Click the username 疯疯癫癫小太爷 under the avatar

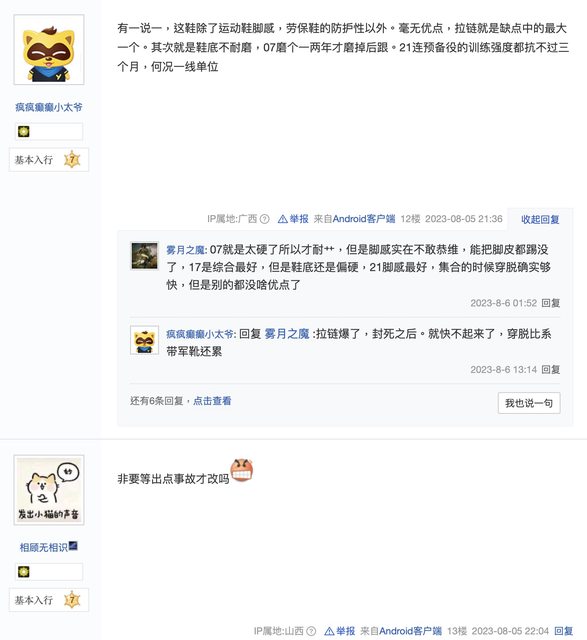point(49,107)
